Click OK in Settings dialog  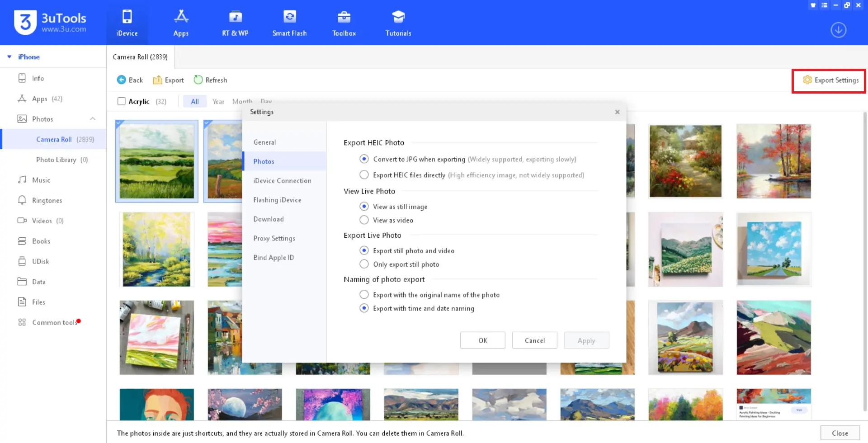point(483,340)
